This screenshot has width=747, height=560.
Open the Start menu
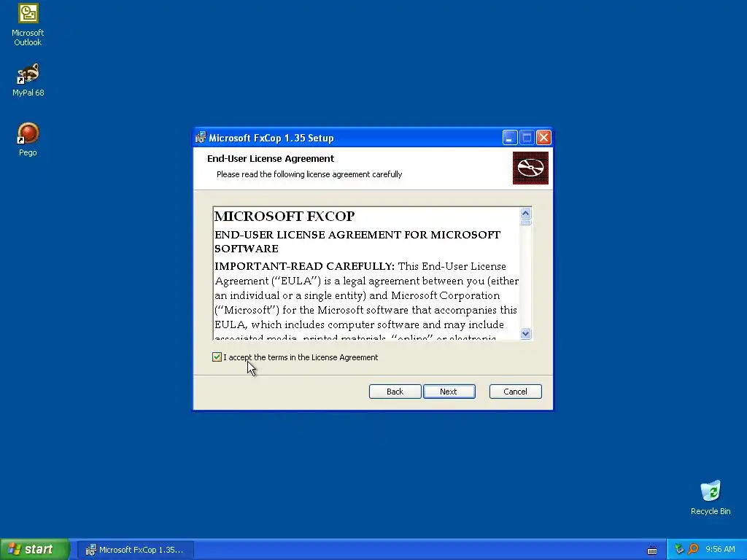point(35,549)
